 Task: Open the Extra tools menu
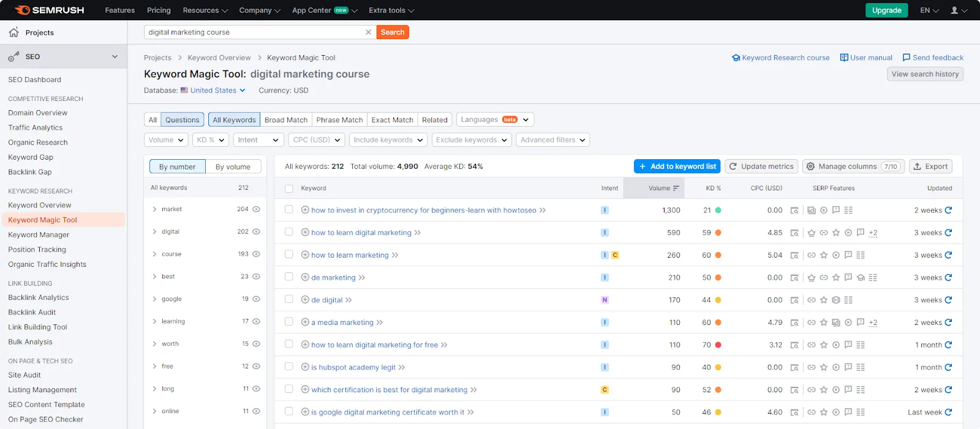(391, 10)
